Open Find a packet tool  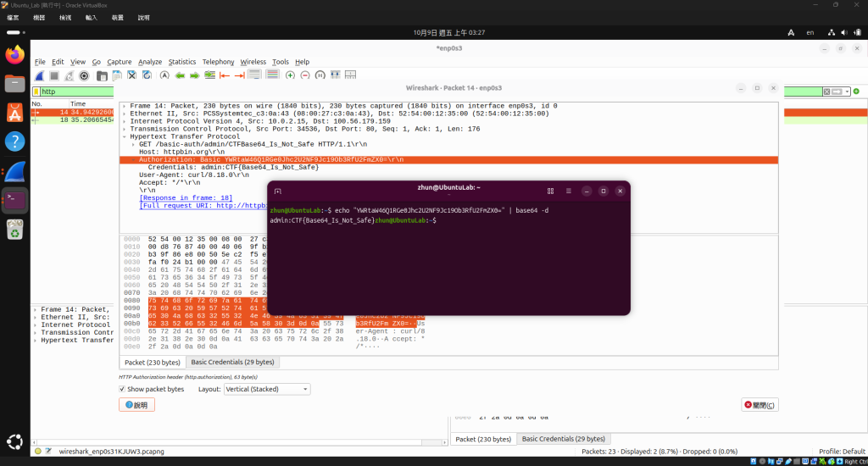click(164, 75)
